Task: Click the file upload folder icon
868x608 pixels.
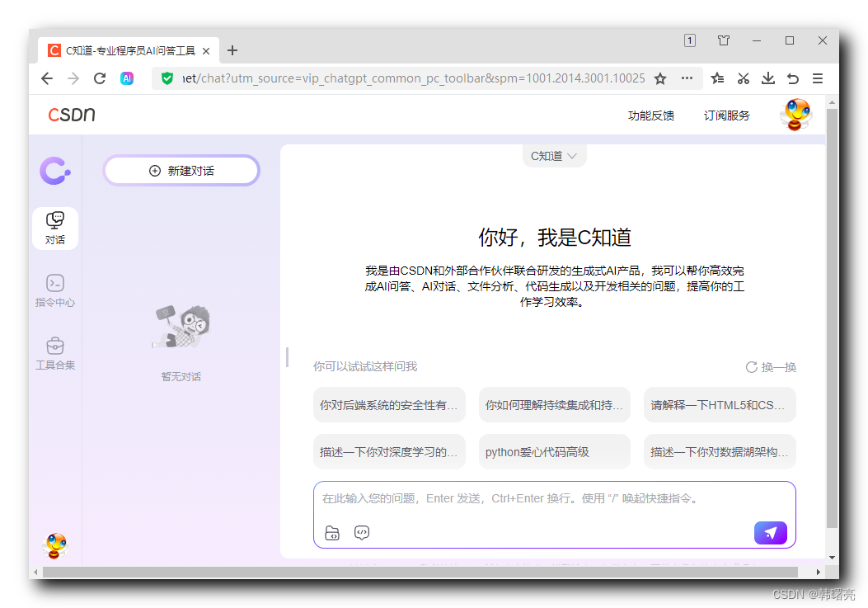Action: [331, 533]
